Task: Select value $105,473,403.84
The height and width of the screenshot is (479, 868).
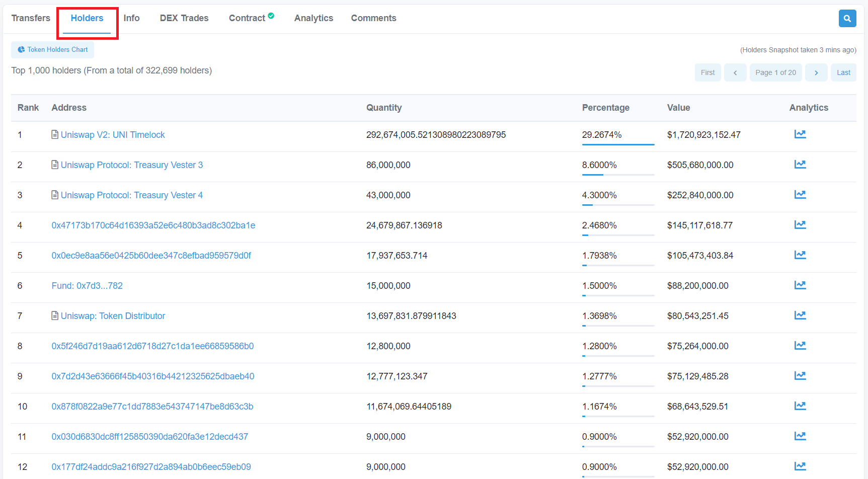Action: click(700, 256)
